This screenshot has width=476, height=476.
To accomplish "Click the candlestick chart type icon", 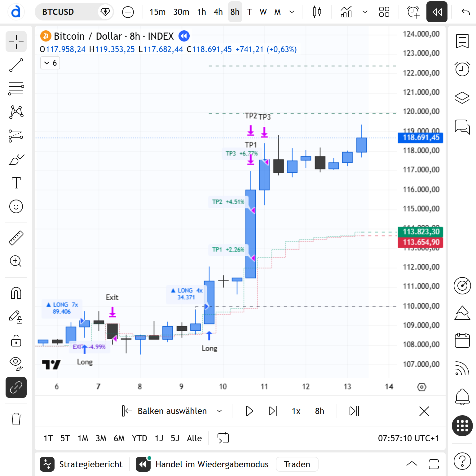I will [x=317, y=12].
